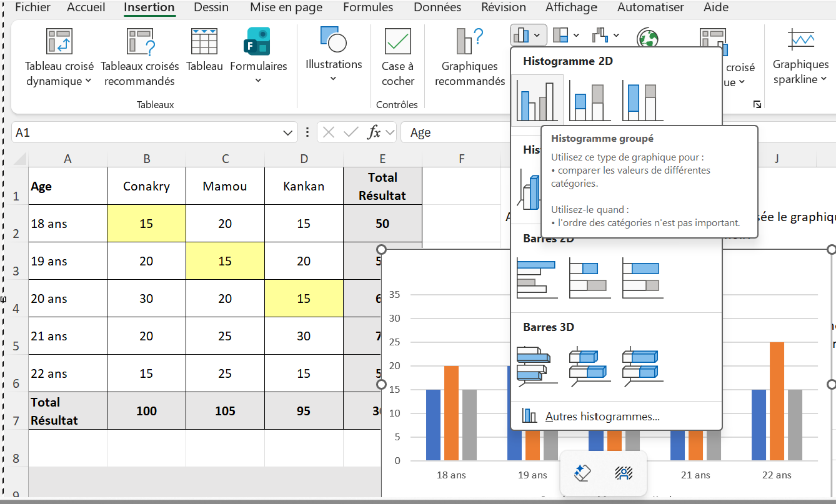
Task: Open the Mise en page tab
Action: click(x=286, y=7)
